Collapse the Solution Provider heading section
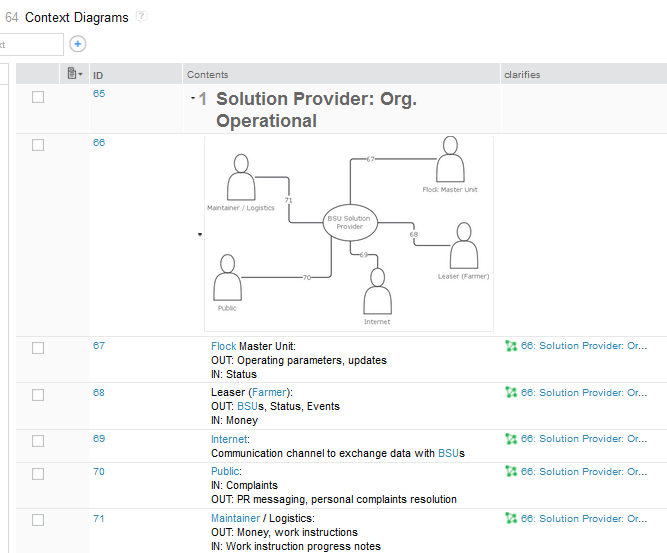The width and height of the screenshot is (667, 553). tap(193, 98)
